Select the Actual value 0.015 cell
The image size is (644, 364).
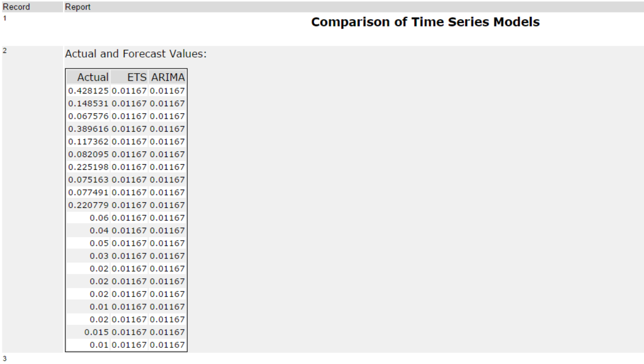[97, 332]
